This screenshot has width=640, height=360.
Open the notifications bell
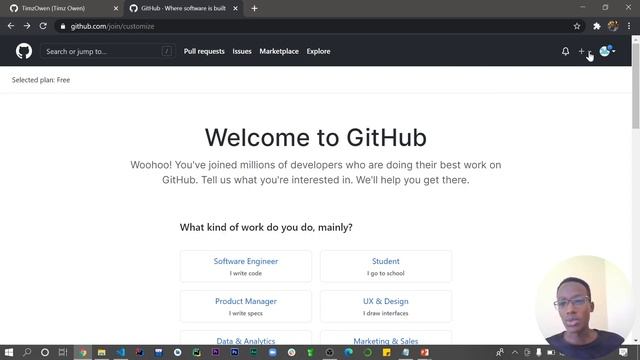pos(565,51)
